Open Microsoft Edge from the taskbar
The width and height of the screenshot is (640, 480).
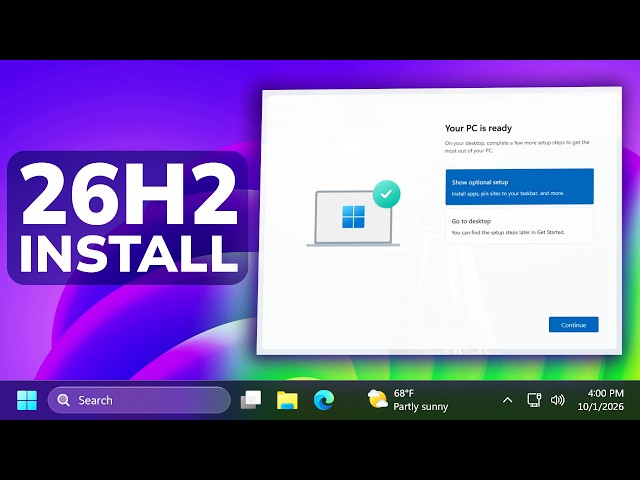pyautogui.click(x=324, y=400)
